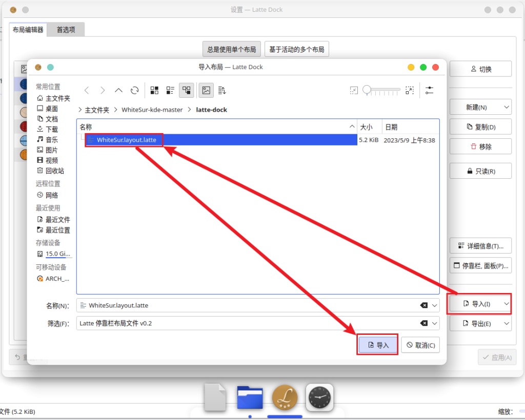This screenshot has height=420, width=525.
Task: Click 切换 in Latte settings window
Action: coord(480,69)
